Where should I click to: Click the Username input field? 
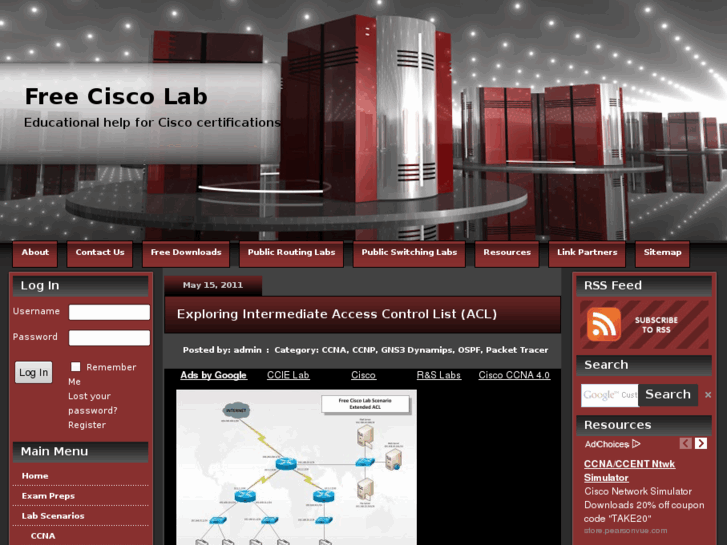109,312
